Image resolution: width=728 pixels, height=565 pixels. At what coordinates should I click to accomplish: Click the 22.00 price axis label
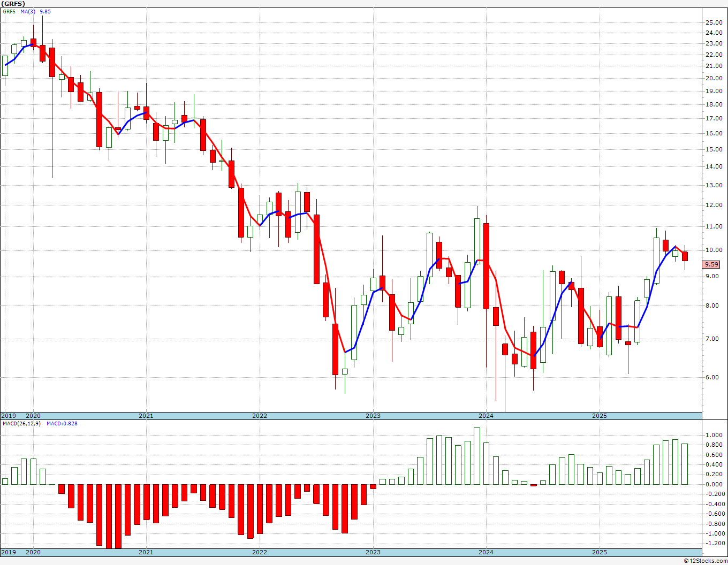714,55
